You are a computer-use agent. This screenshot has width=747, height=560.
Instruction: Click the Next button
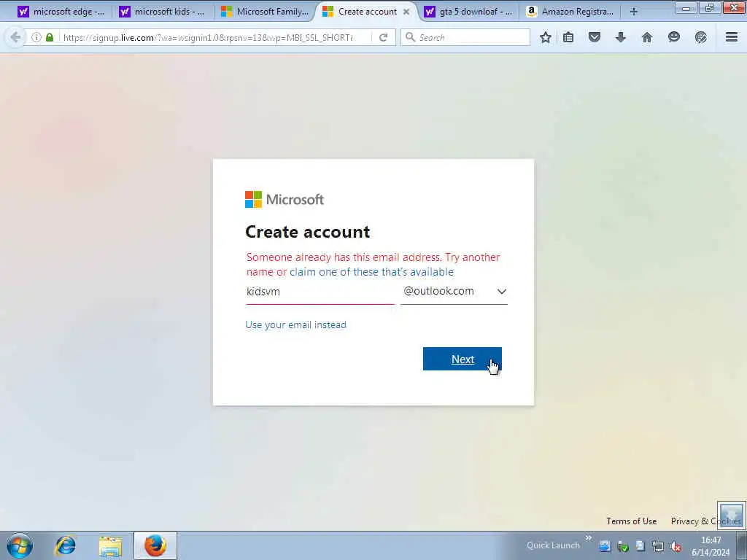pyautogui.click(x=462, y=359)
